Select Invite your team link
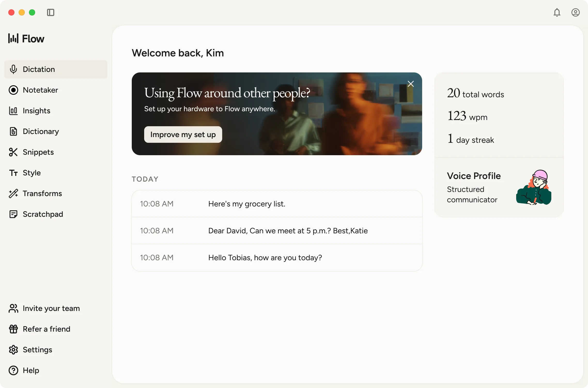Viewport: 588px width, 388px height. (x=56, y=308)
